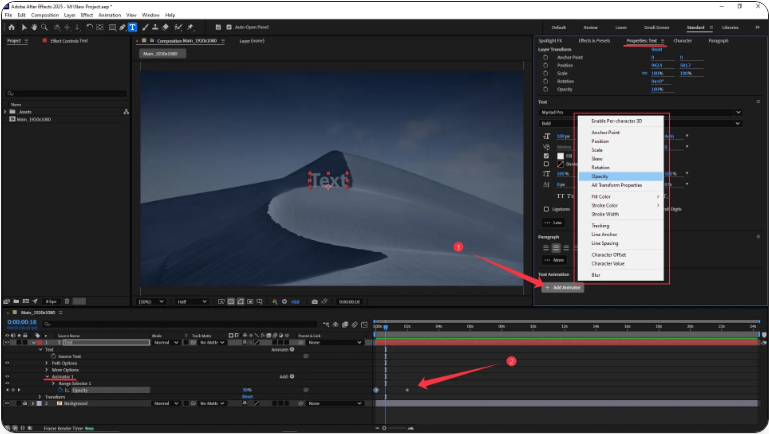Open the Composition menu
Screen dimensions: 769x434
[x=47, y=15]
